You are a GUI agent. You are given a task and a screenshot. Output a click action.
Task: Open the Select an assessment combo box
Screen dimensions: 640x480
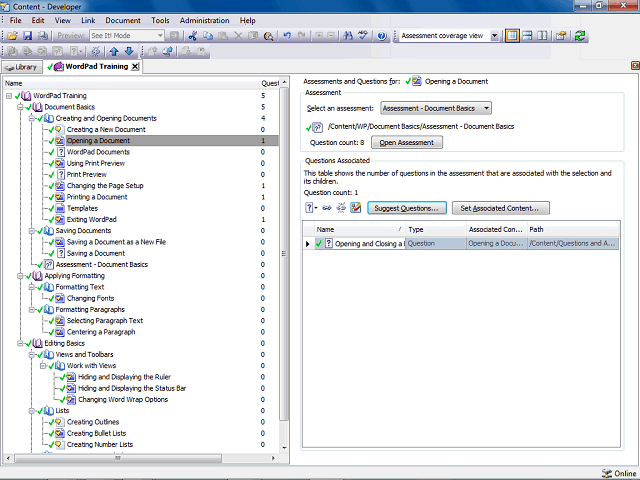436,108
